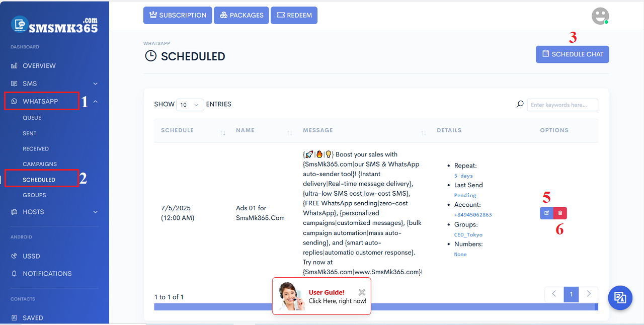Image resolution: width=644 pixels, height=325 pixels.
Task: Click the account number +84945062863
Action: pyautogui.click(x=473, y=215)
